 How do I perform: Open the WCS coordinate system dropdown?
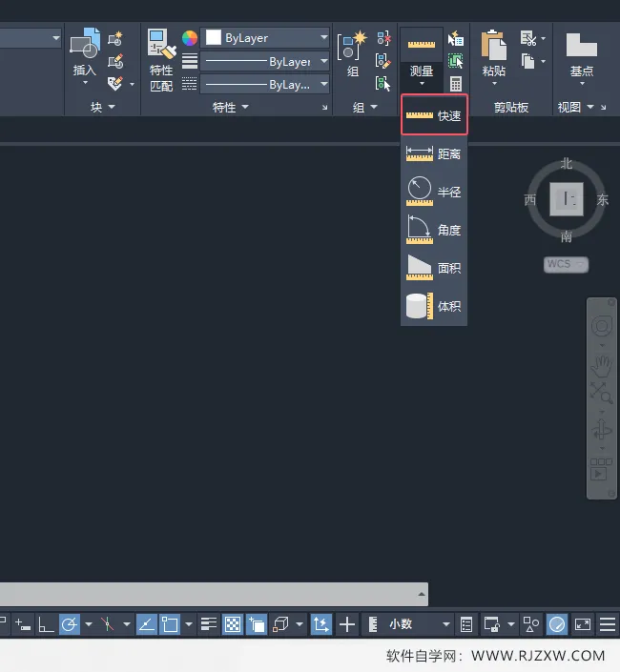[566, 264]
